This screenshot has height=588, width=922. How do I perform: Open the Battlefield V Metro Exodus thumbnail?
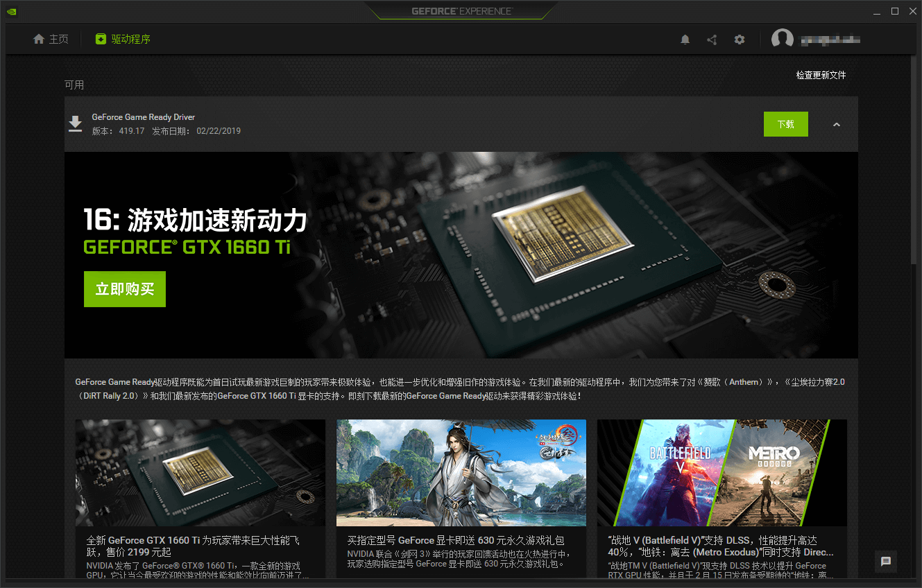(722, 473)
